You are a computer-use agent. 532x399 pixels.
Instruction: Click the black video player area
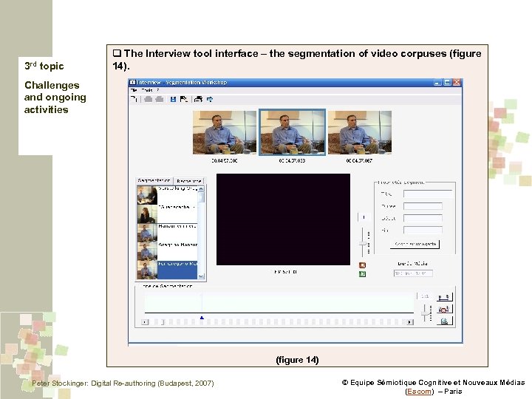(x=283, y=219)
